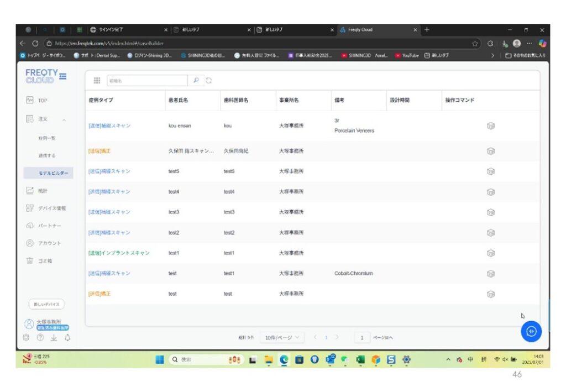Open model builder cube for kou ensan
Viewport: 566px width, 392px height.
490,126
